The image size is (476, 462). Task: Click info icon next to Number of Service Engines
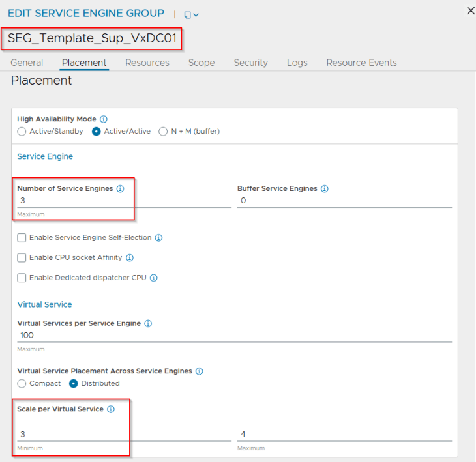(x=120, y=189)
